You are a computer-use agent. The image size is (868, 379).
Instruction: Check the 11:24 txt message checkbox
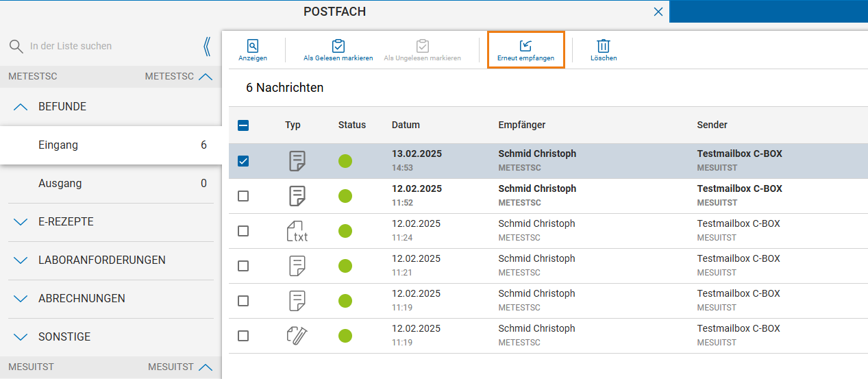point(243,231)
